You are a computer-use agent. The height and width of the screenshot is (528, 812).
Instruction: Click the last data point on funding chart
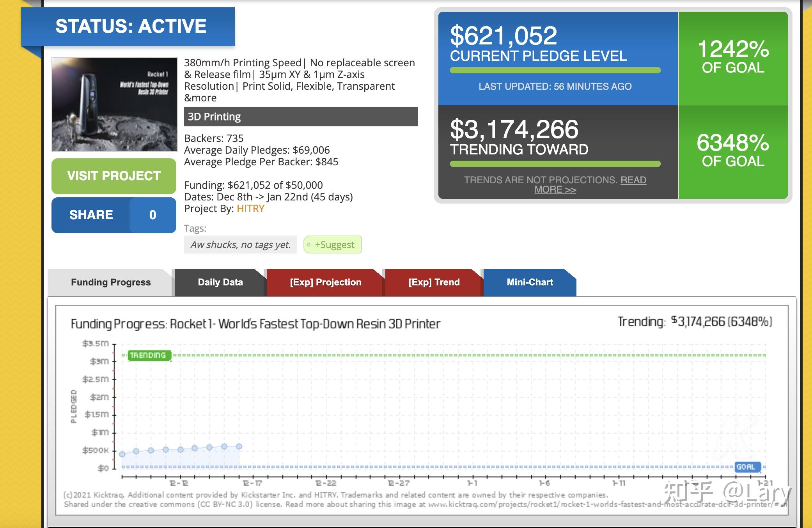(x=239, y=446)
